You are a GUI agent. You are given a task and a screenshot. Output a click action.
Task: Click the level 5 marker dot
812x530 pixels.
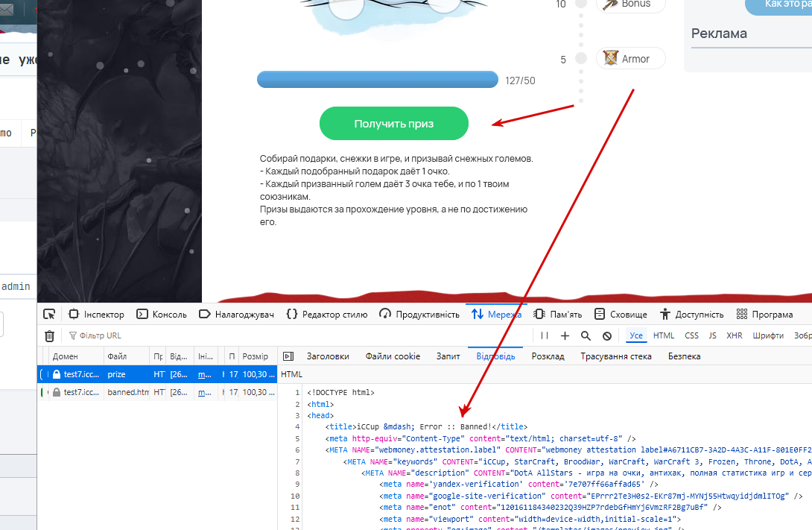(x=581, y=59)
